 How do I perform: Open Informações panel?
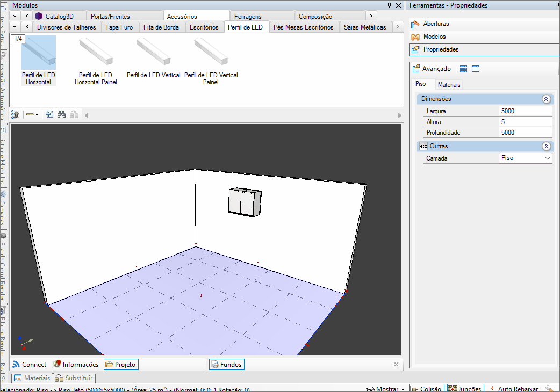click(x=76, y=365)
